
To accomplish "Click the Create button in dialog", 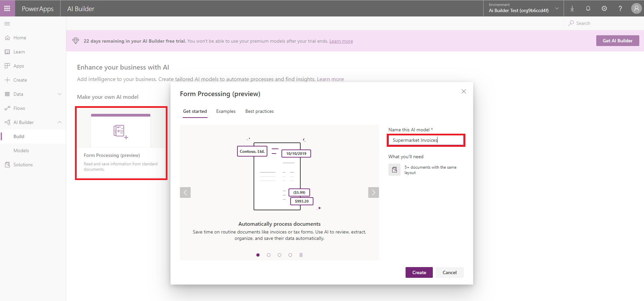I will pos(419,272).
